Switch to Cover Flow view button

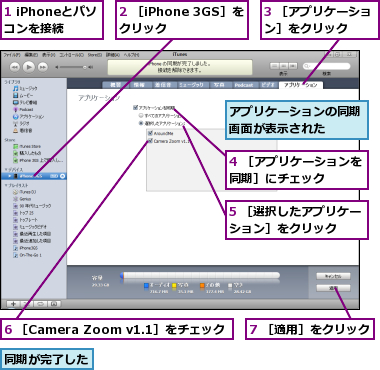[x=293, y=66]
